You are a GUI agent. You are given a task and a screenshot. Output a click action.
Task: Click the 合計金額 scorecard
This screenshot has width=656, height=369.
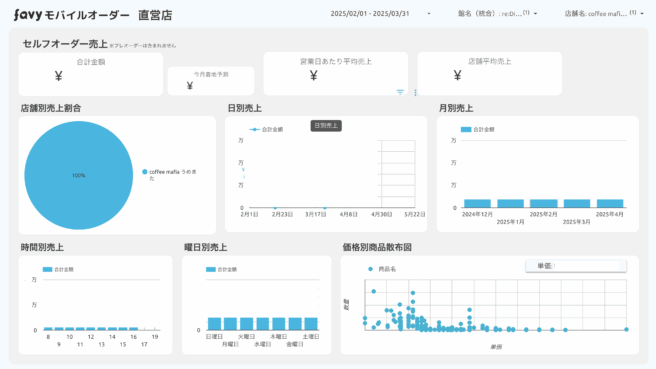click(91, 74)
